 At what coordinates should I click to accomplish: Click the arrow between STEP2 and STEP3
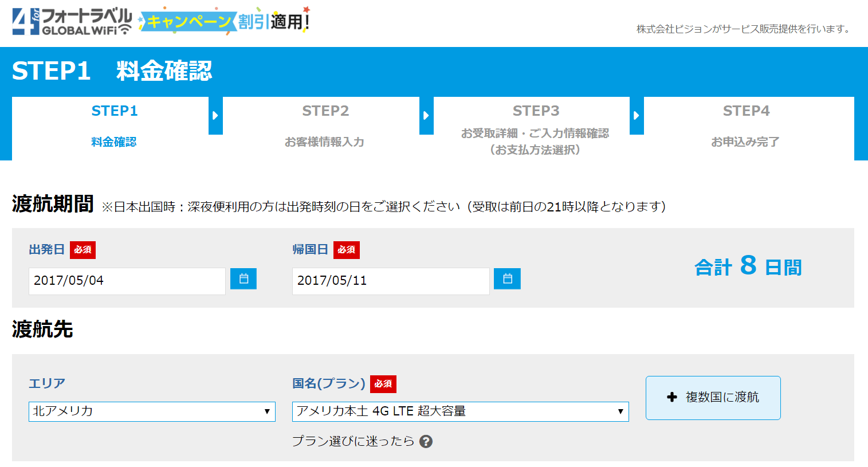(x=426, y=116)
